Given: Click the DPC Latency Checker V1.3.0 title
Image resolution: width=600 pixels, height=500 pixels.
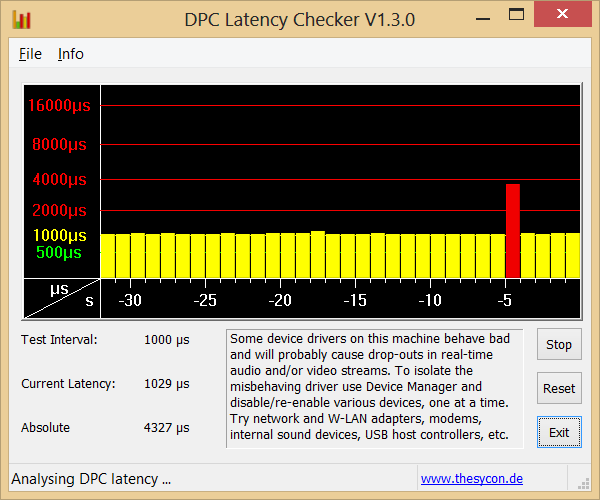Looking at the screenshot, I should [300, 20].
